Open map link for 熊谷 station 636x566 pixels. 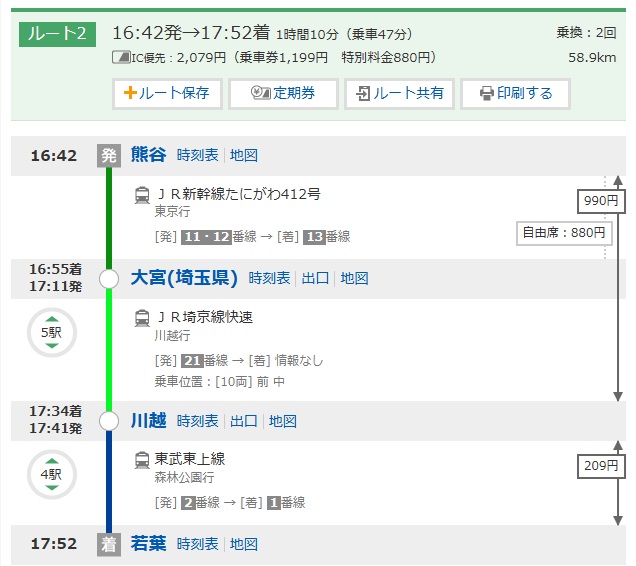(244, 155)
